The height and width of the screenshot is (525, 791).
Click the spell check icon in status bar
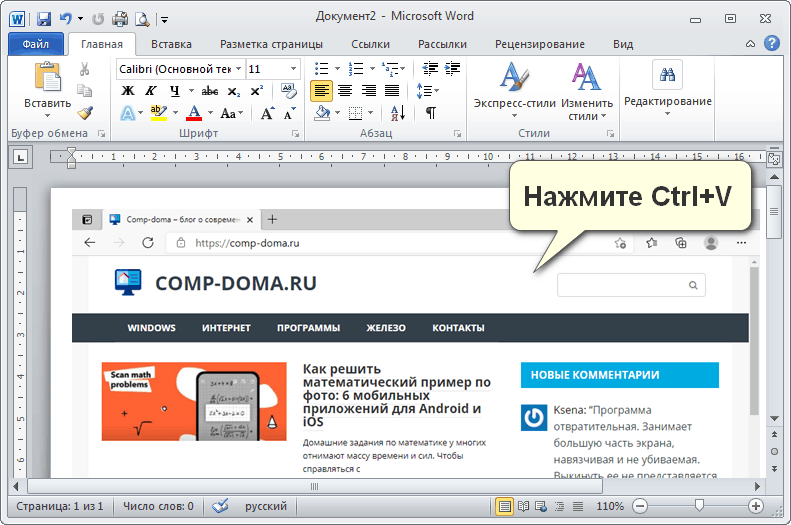[220, 506]
